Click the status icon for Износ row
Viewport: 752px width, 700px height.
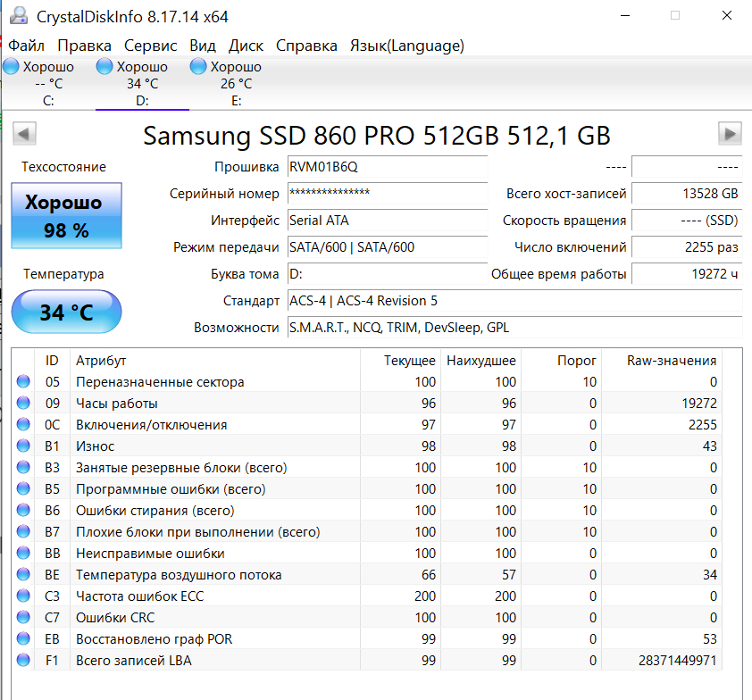point(23,446)
